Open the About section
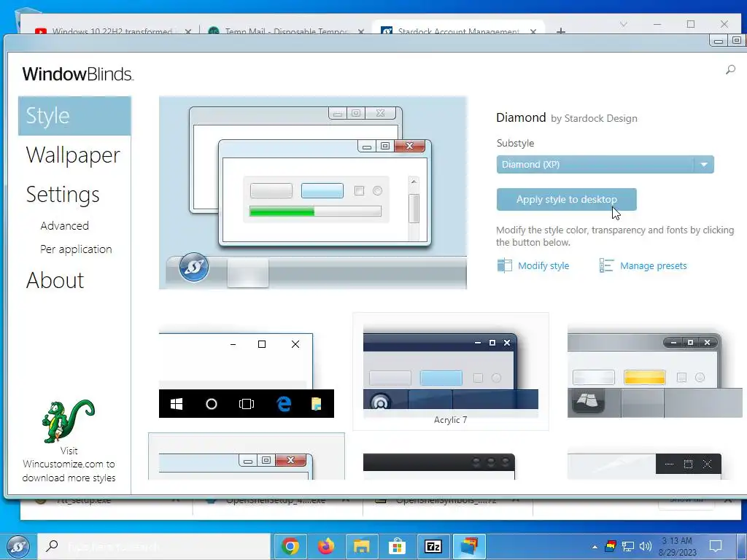Image resolution: width=747 pixels, height=560 pixels. pyautogui.click(x=55, y=280)
